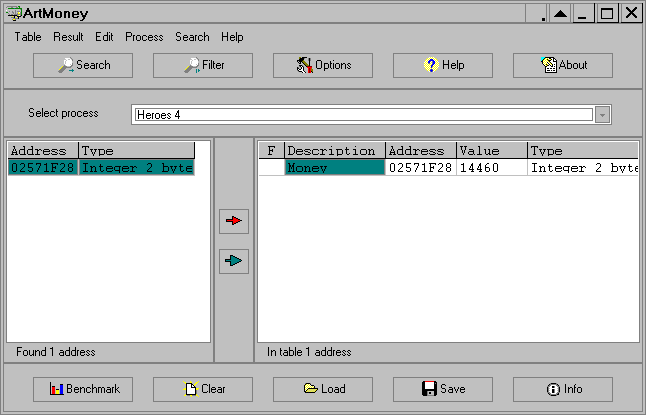Click the Search button with magnifier icon

coord(83,65)
